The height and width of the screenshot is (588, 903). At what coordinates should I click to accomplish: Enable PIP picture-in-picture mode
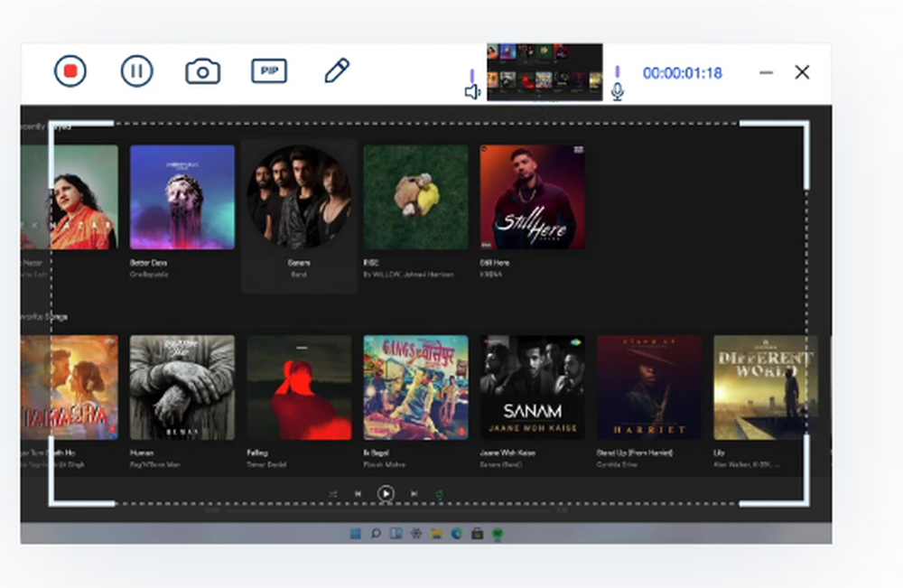[x=269, y=71]
